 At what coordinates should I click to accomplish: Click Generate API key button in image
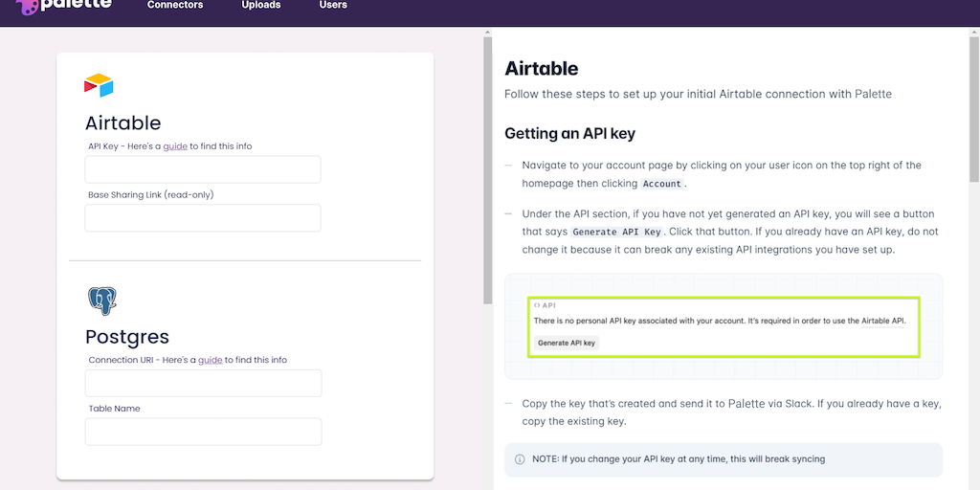click(567, 343)
